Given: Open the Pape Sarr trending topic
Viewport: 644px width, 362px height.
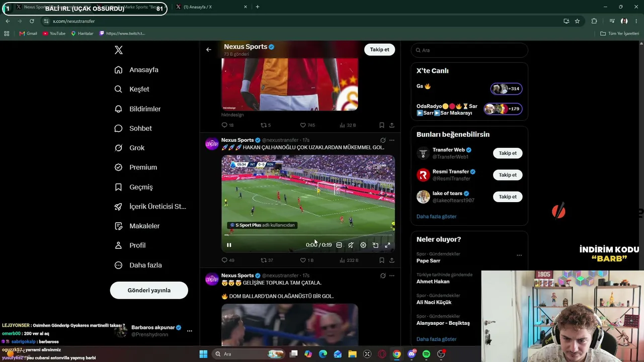Looking at the screenshot, I should point(428,260).
